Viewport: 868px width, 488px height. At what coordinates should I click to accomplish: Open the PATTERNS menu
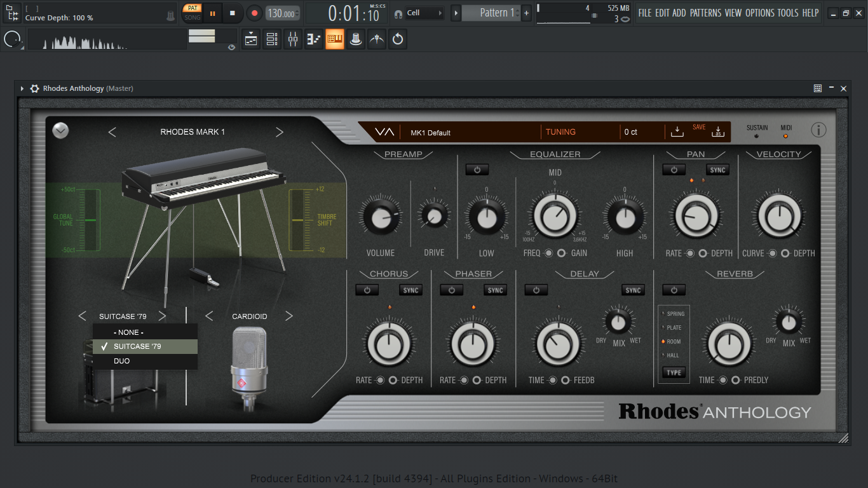click(705, 13)
